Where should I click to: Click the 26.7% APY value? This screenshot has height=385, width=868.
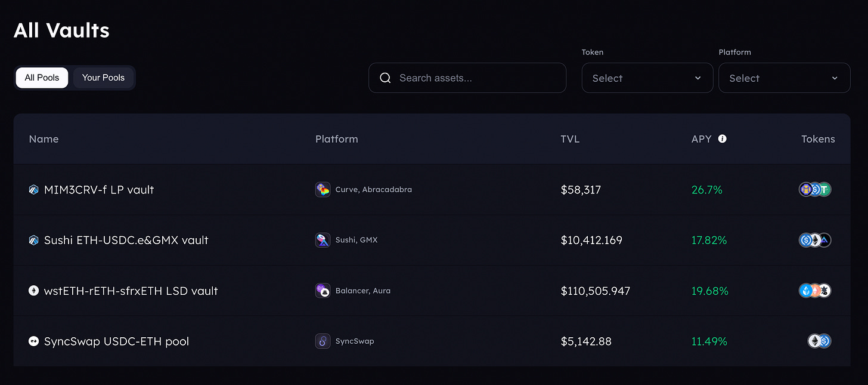[x=707, y=190]
